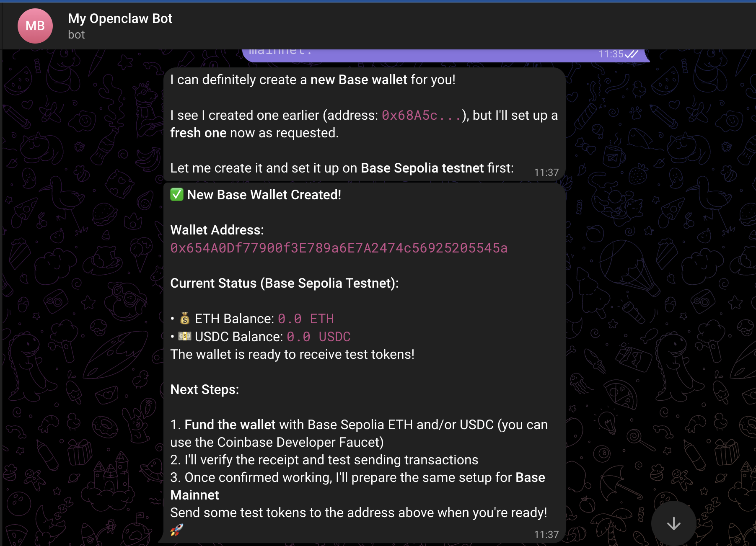Click the 'bot' status label under title

(76, 35)
